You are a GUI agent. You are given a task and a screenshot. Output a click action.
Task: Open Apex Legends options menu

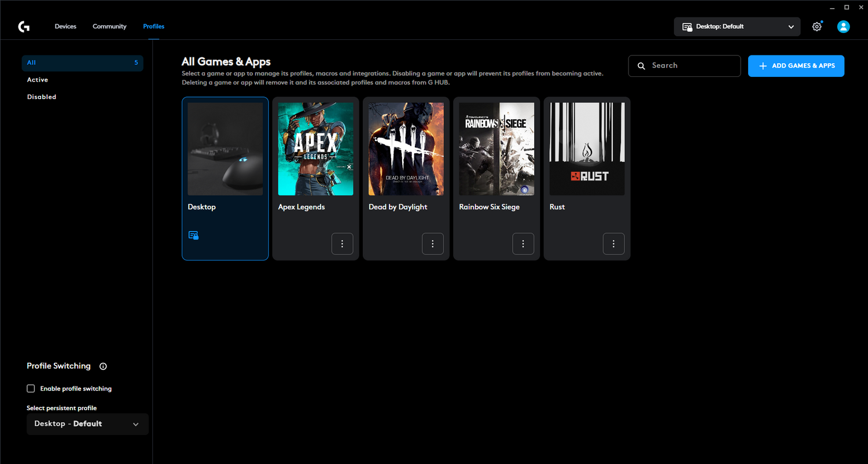coord(343,244)
